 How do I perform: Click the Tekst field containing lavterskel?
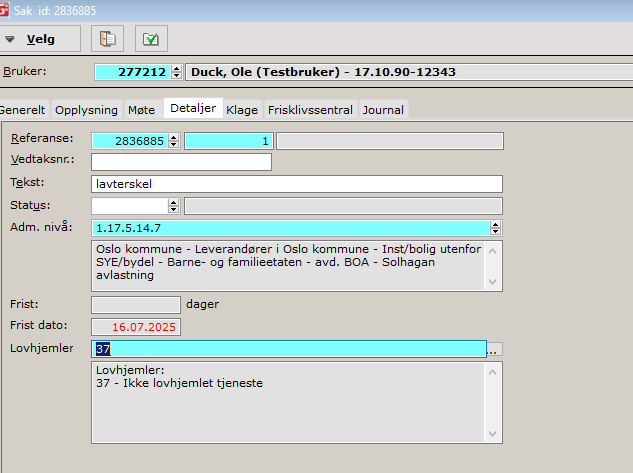tap(297, 184)
